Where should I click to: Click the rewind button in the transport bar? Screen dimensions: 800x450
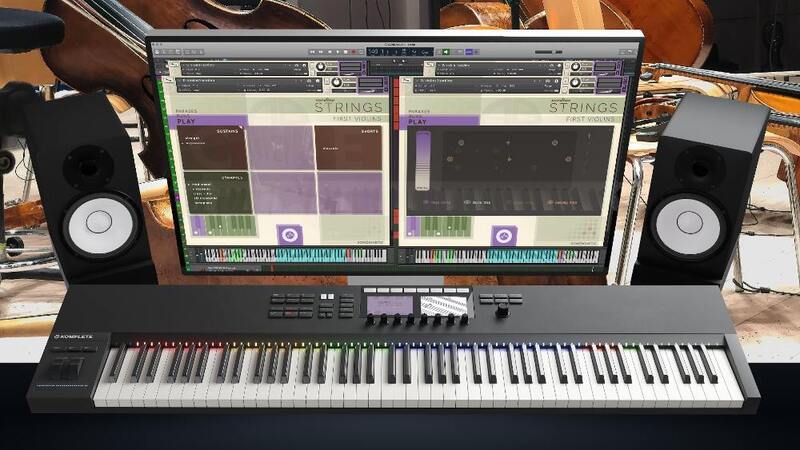tap(312, 52)
